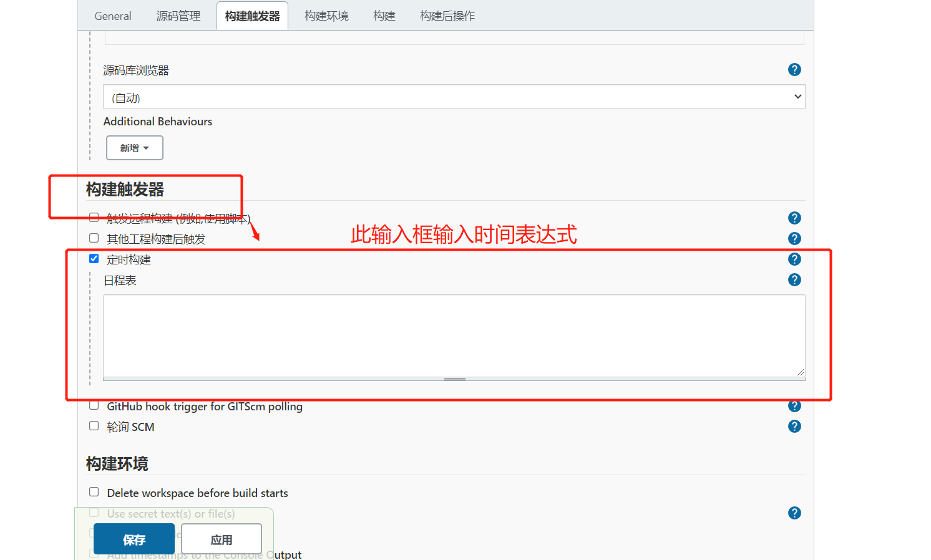The image size is (931, 560).
Task: Grab the 日程表 textarea resize handle bar
Action: 454,379
